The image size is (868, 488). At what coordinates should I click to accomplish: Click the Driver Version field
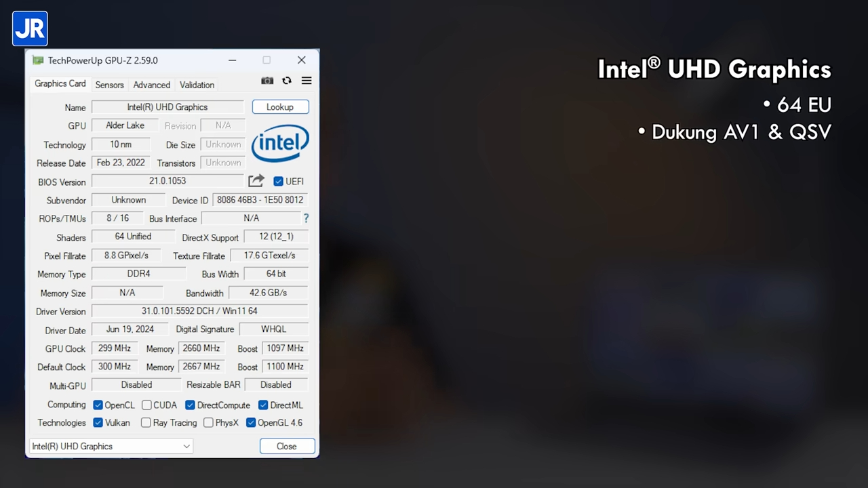[199, 311]
